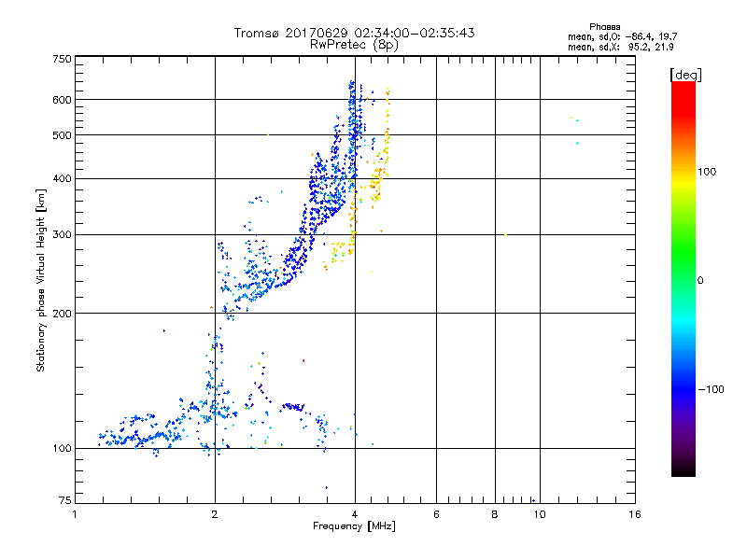Image resolution: width=747 pixels, height=560 pixels.
Task: Click the Phases heading in the top right
Action: 606,26
